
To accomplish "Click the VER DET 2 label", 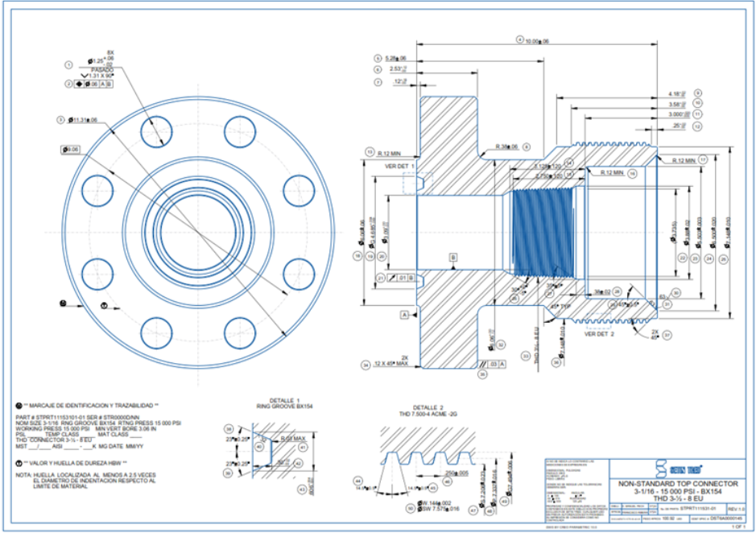I will coord(600,333).
